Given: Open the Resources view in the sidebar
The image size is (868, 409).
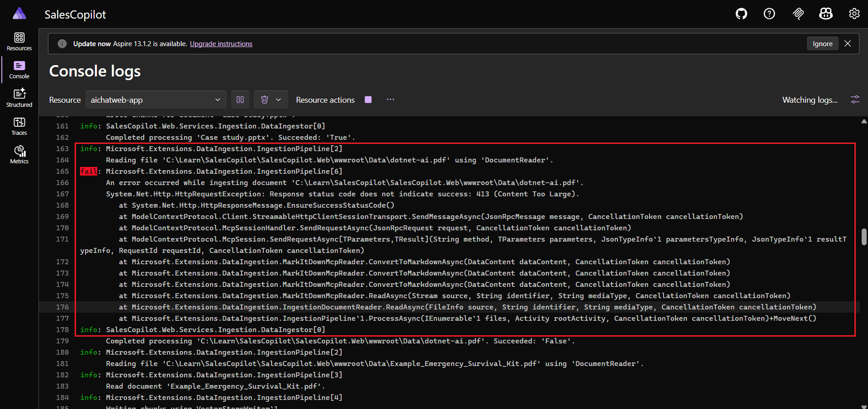Looking at the screenshot, I should (x=19, y=42).
